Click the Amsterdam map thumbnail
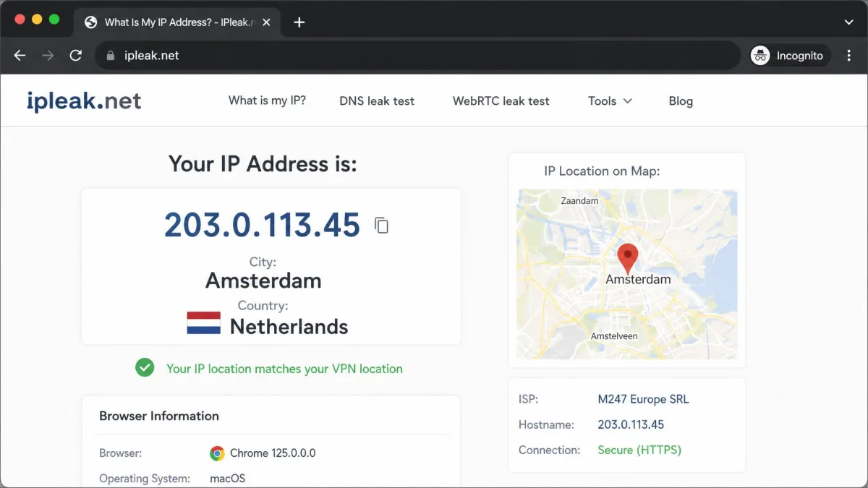868x488 pixels. [x=627, y=274]
